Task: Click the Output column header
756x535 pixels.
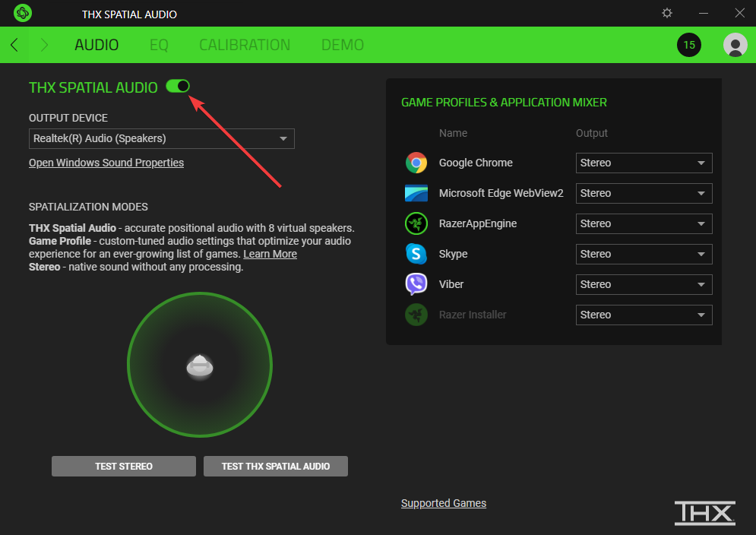Action: coord(592,133)
